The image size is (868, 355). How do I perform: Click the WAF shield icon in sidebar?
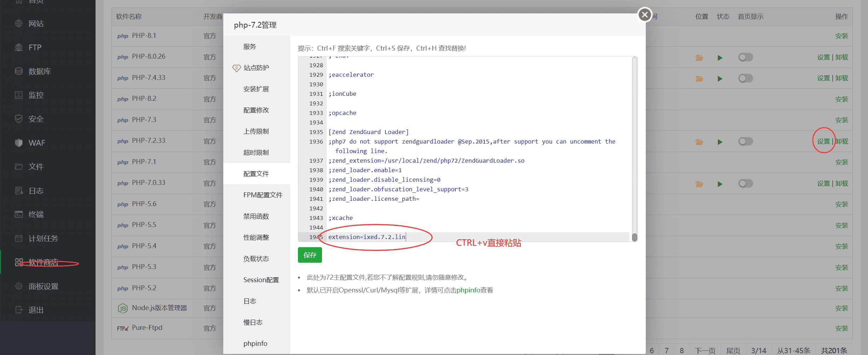click(19, 143)
